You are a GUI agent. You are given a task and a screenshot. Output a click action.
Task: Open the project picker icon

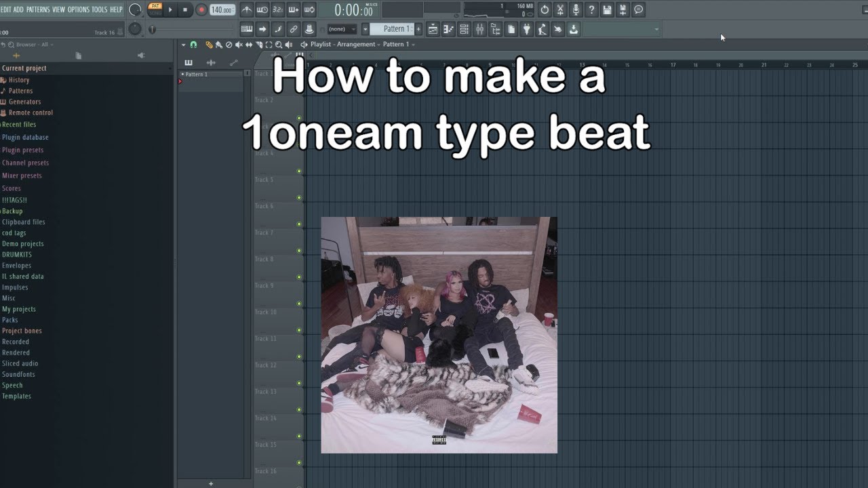tap(511, 29)
